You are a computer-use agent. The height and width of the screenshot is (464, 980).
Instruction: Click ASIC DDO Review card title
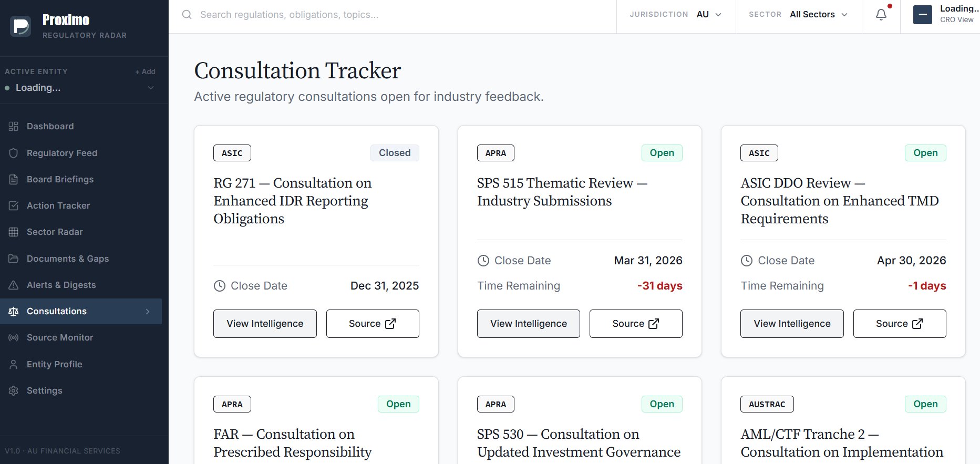pyautogui.click(x=840, y=201)
